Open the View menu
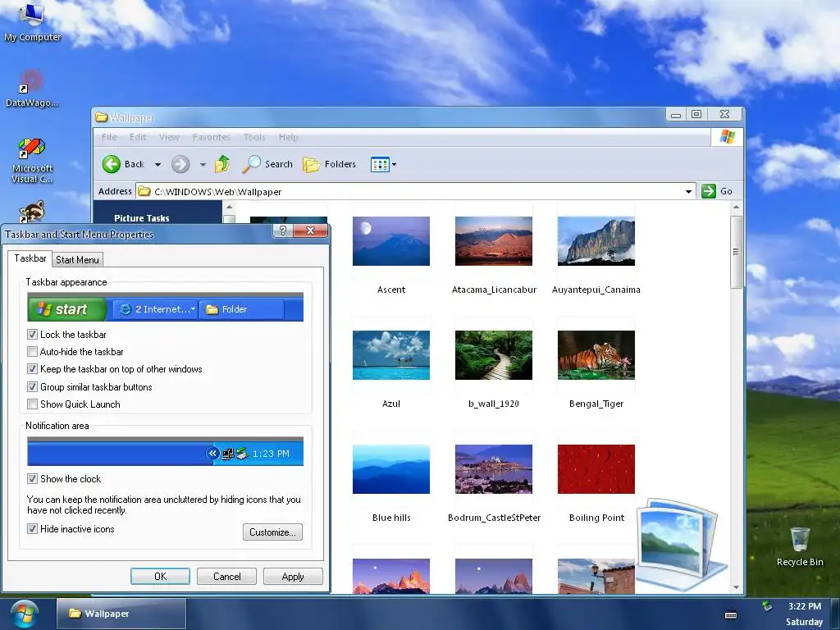Image resolution: width=840 pixels, height=630 pixels. pyautogui.click(x=169, y=137)
